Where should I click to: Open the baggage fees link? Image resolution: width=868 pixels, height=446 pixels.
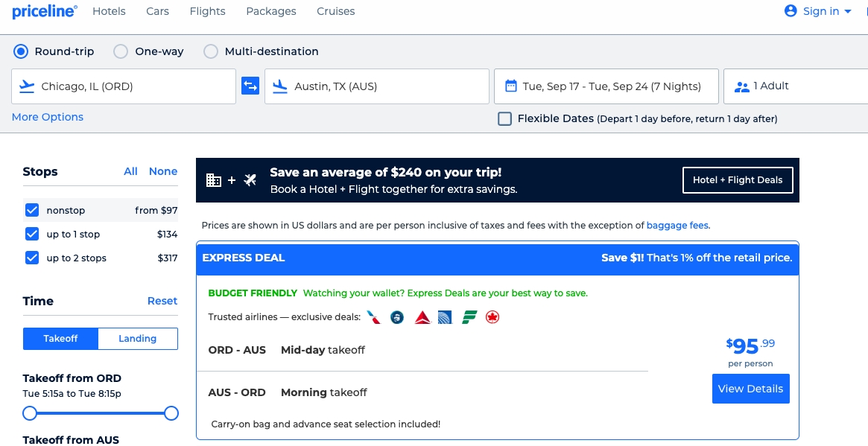coord(677,225)
